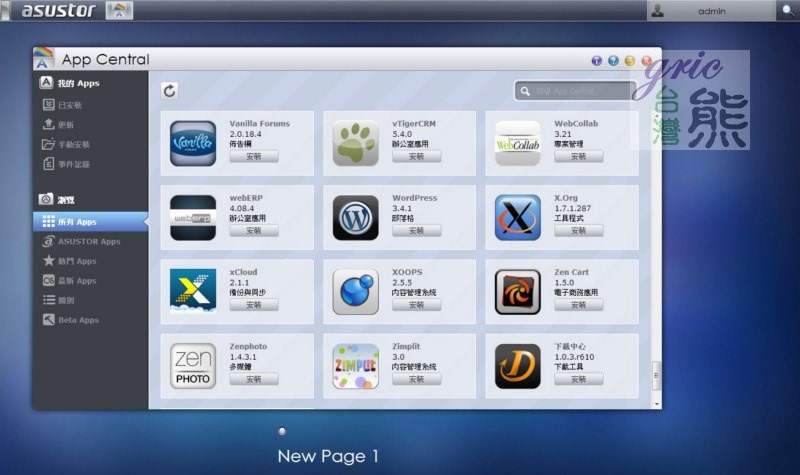The height and width of the screenshot is (475, 800).
Task: Minimize App Central with yellow button
Action: coord(630,61)
